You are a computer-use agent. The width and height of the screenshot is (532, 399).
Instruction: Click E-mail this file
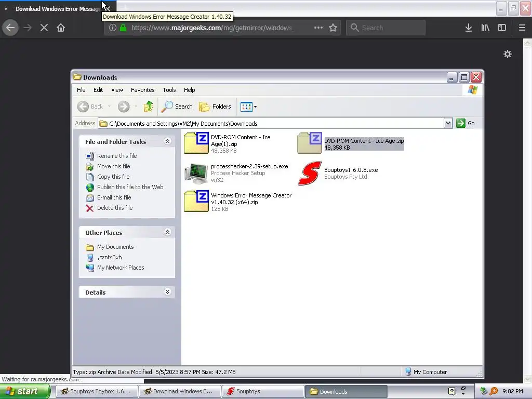click(x=114, y=197)
